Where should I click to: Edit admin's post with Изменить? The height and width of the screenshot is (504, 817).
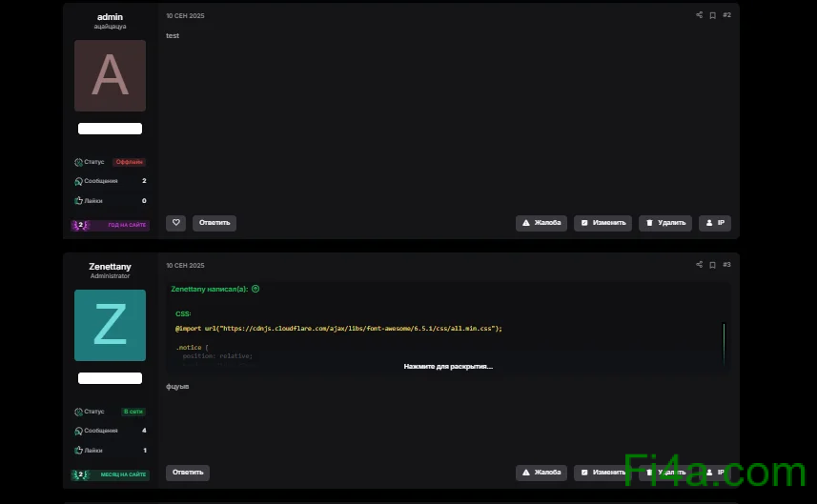click(x=603, y=223)
